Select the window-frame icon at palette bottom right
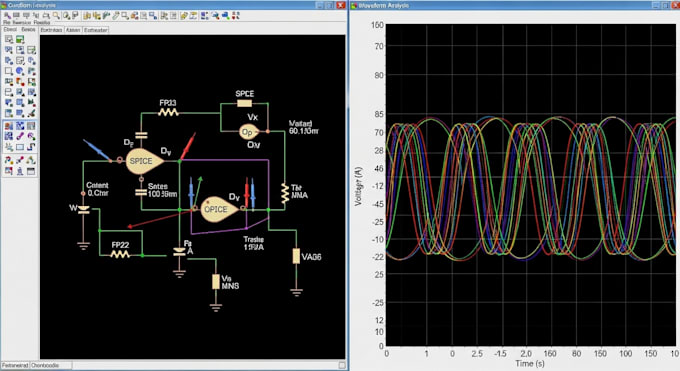680x371 pixels. [x=31, y=171]
